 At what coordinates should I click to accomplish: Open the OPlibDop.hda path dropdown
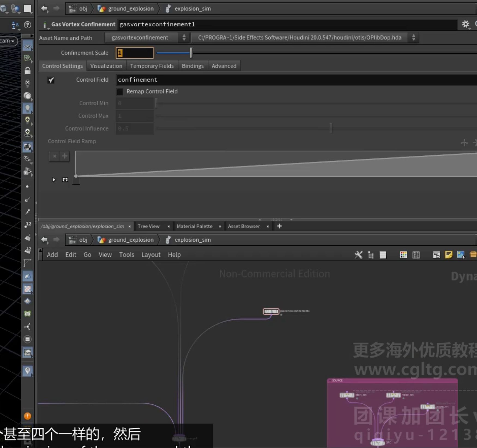click(x=305, y=38)
